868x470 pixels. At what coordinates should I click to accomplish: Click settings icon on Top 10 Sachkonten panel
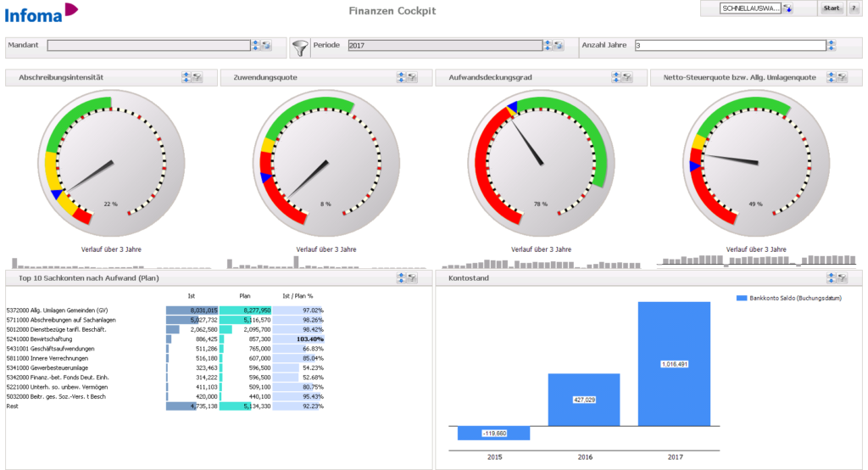[x=413, y=278]
